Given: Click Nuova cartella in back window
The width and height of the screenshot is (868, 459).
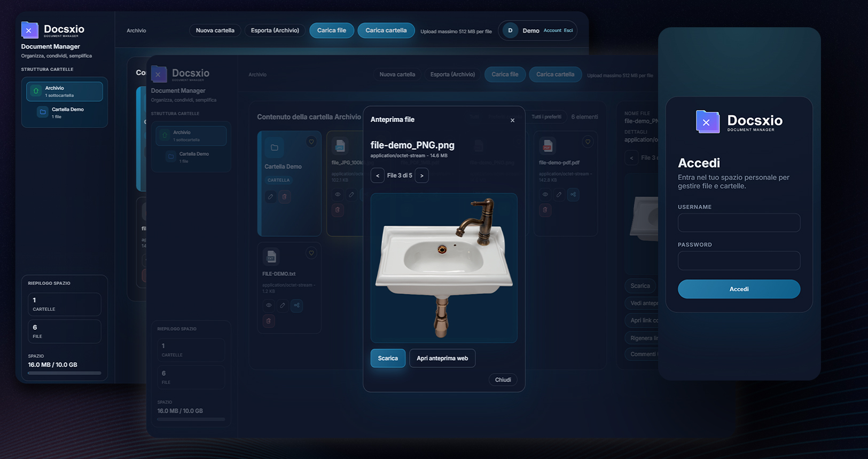Looking at the screenshot, I should click(x=215, y=30).
